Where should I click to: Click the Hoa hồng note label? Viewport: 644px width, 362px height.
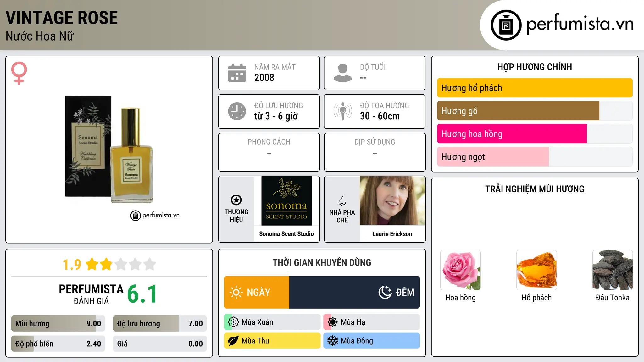[x=460, y=298]
